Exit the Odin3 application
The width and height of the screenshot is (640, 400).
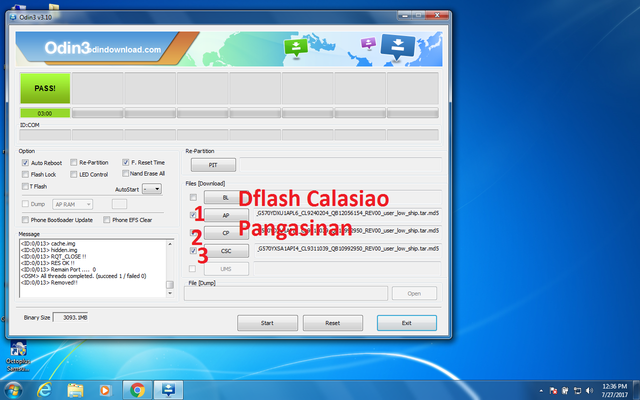[x=407, y=323]
